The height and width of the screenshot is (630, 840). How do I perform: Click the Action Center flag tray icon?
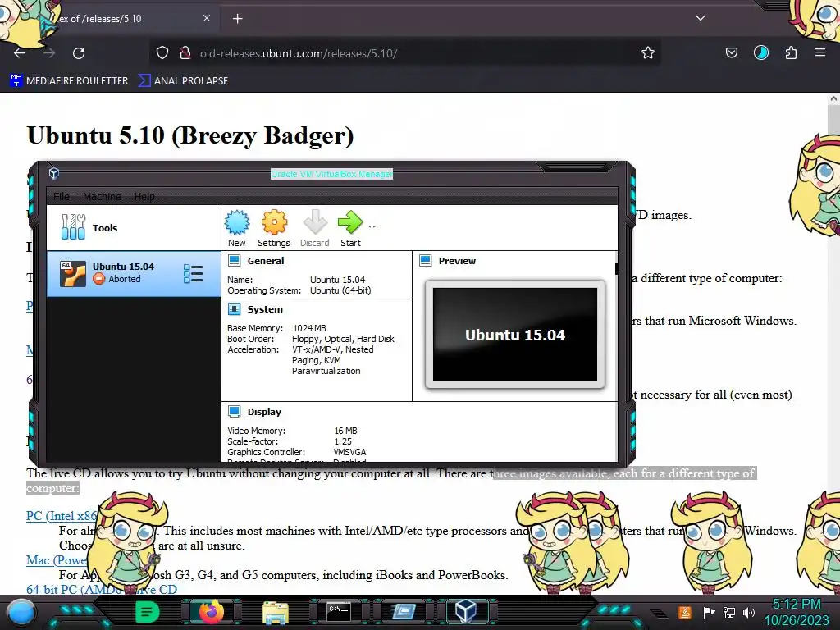[709, 612]
